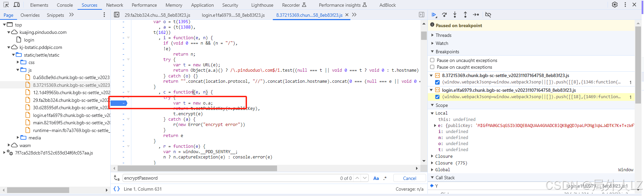Viewport: 644px width, 196px height.
Task: Pretty print the source with braces icon
Action: 117,189
